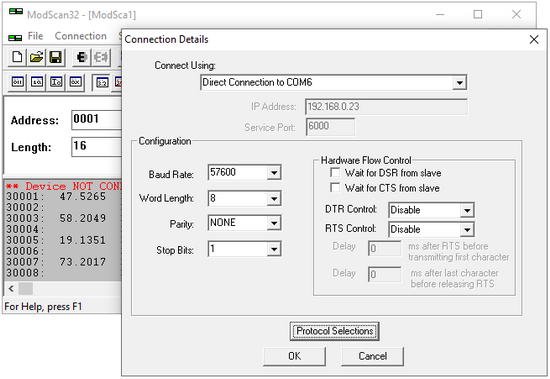
Task: Minimize the ModScan32 window
Action: point(440,14)
